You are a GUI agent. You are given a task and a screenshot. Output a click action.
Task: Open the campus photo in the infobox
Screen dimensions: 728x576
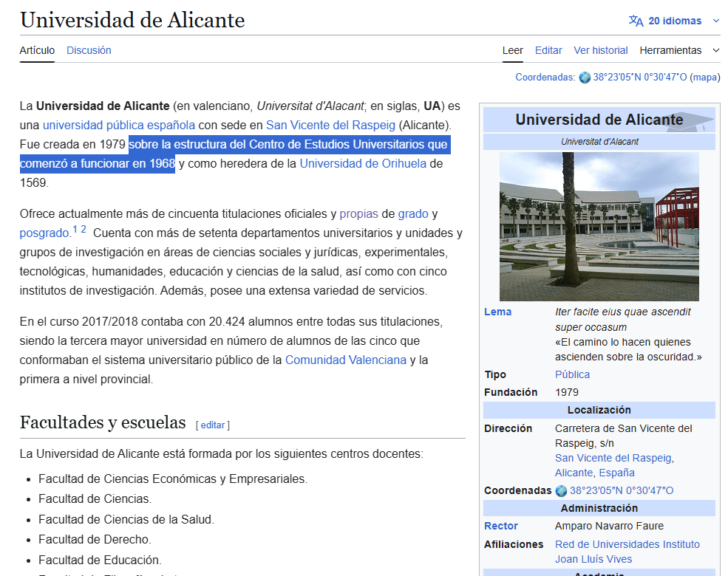(x=599, y=227)
